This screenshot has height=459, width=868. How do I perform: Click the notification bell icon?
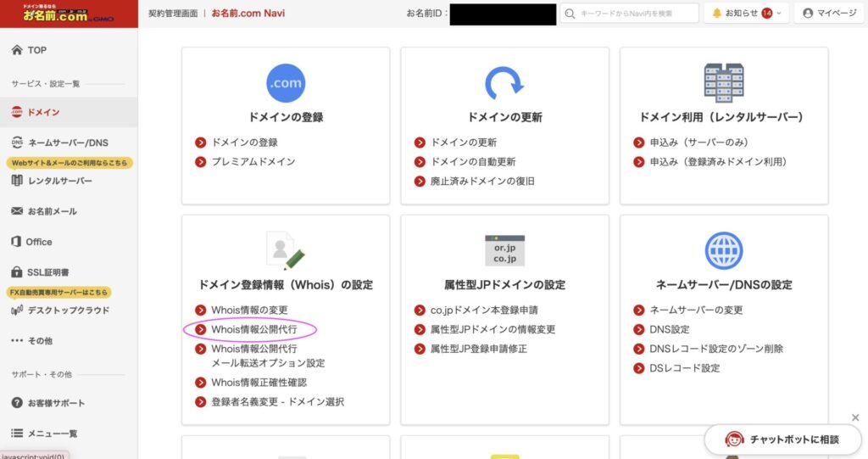pyautogui.click(x=717, y=14)
